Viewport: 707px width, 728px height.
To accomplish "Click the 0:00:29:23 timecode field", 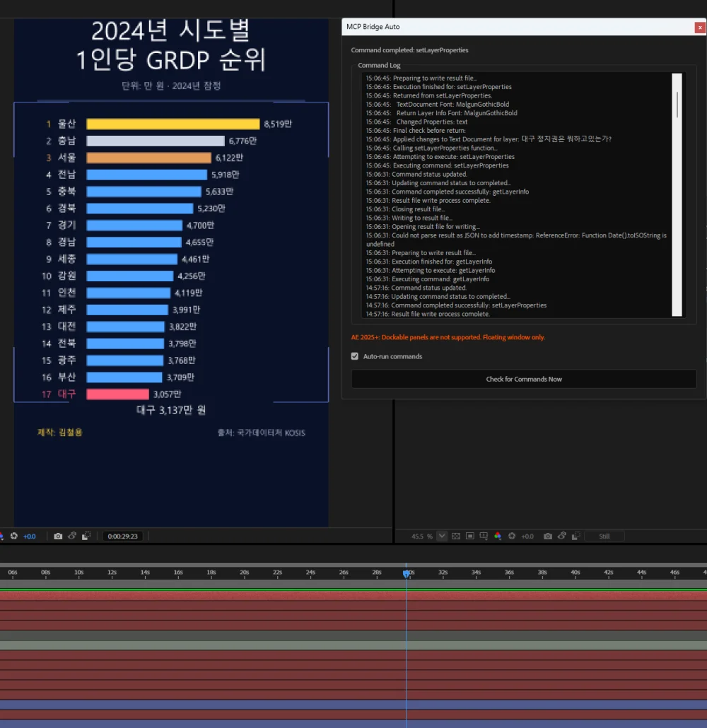I will point(122,536).
